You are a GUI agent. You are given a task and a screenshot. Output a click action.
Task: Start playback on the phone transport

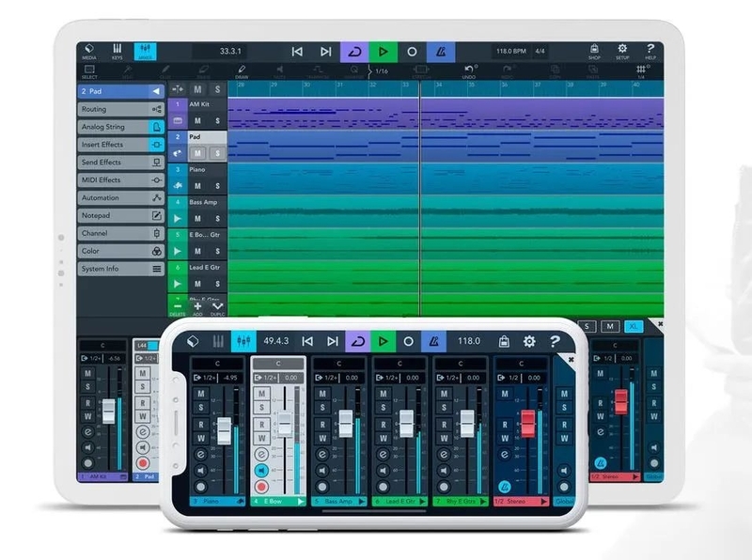tap(383, 341)
